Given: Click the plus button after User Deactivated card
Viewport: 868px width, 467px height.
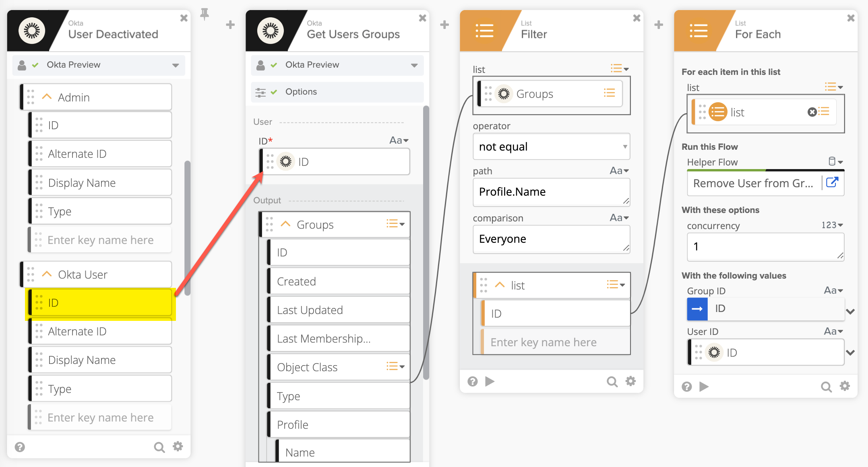Looking at the screenshot, I should click(x=230, y=25).
